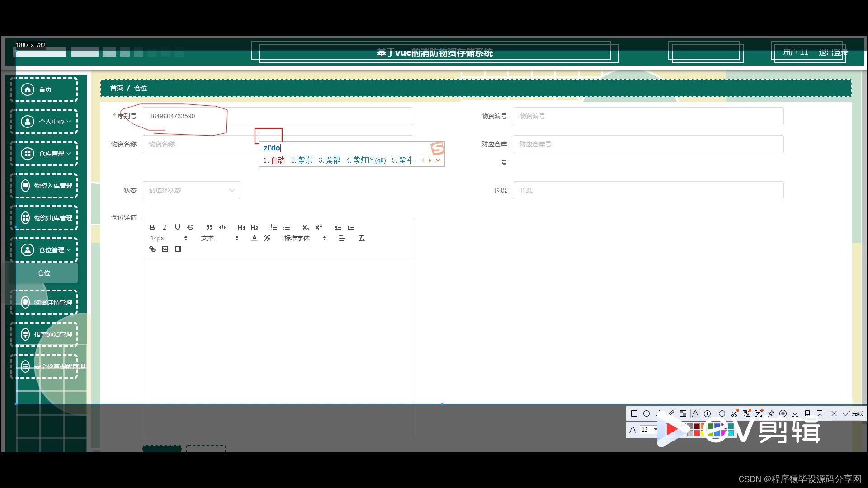The width and height of the screenshot is (868, 488).
Task: Select the rectangle drawing tool
Action: tap(634, 413)
